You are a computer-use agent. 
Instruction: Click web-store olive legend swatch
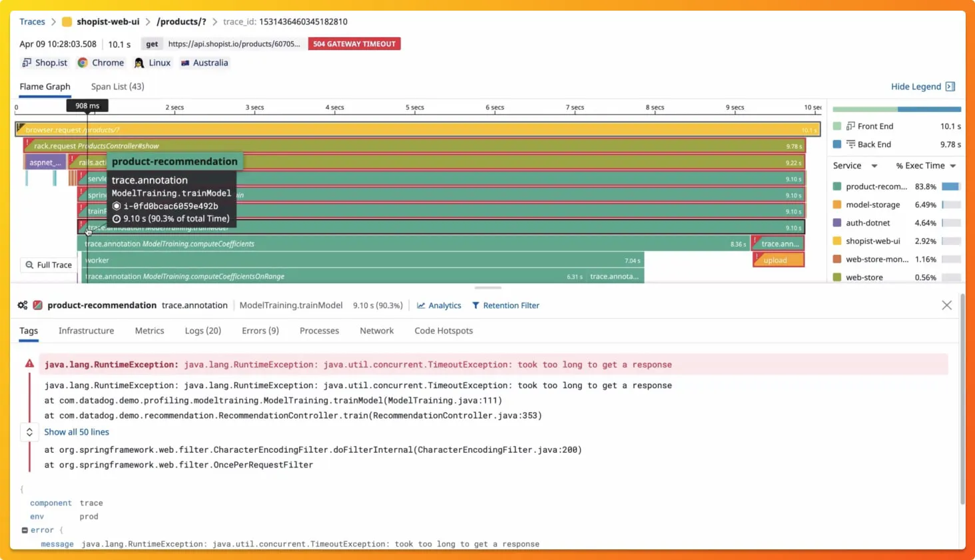[837, 277]
